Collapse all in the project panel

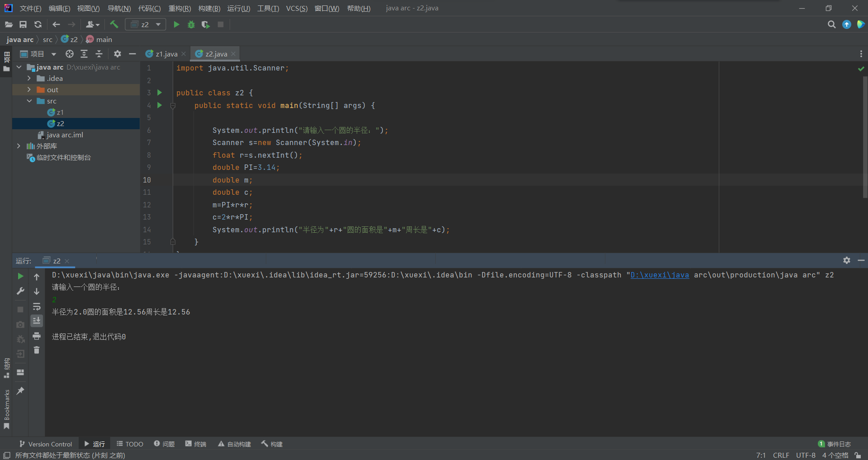[99, 54]
